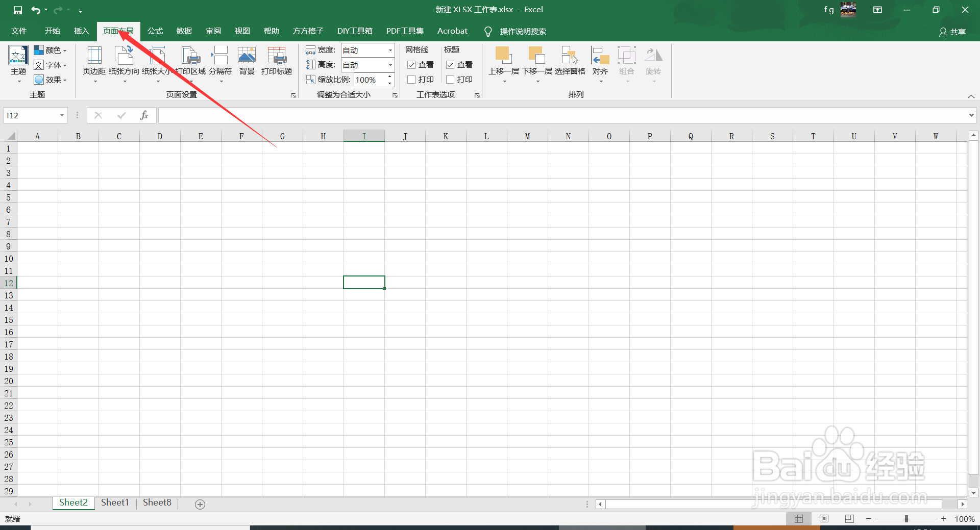980x530 pixels.
Task: Toggle Gridlines Print (打印) checkbox
Action: click(411, 80)
